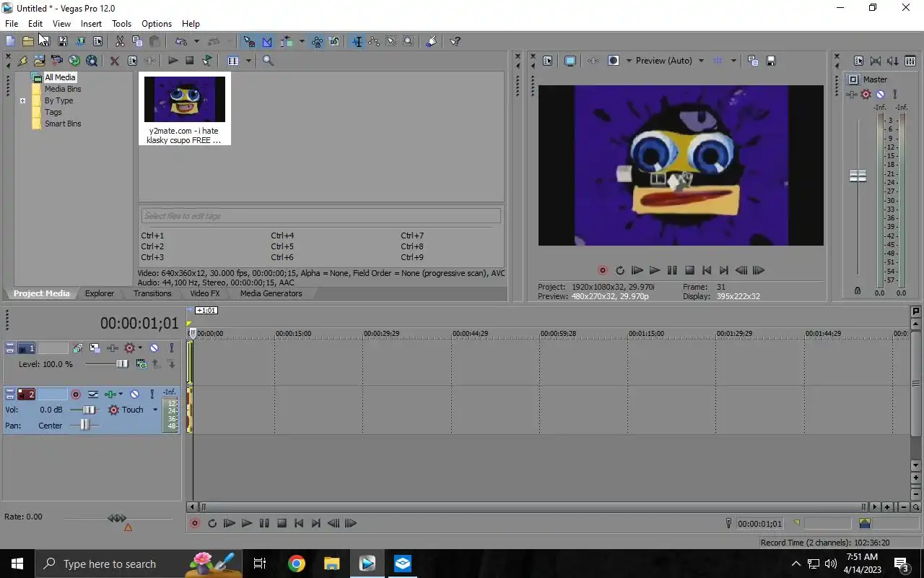
Task: Click Copy Snapshot to Clipboard icon
Action: (x=753, y=61)
